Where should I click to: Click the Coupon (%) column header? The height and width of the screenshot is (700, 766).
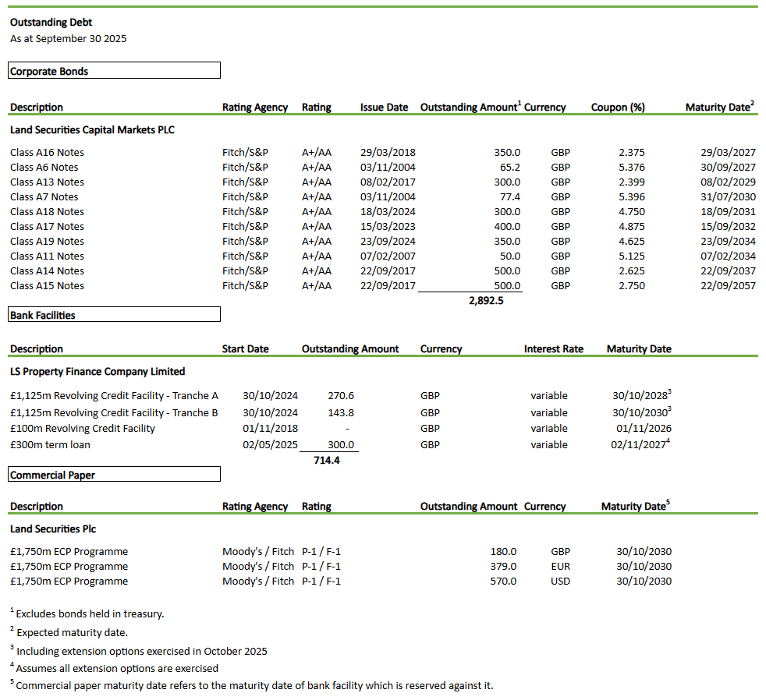[x=617, y=107]
